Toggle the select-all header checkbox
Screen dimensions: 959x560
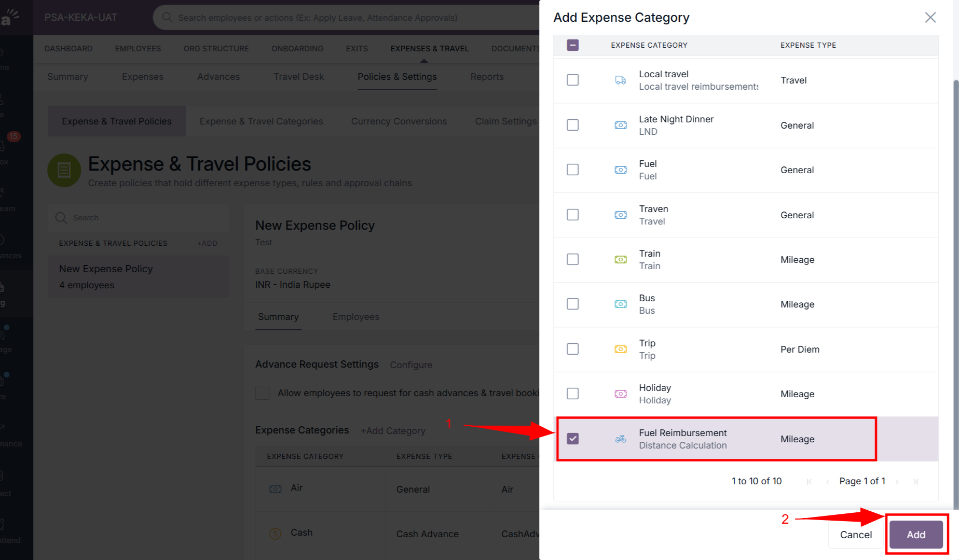[x=572, y=45]
